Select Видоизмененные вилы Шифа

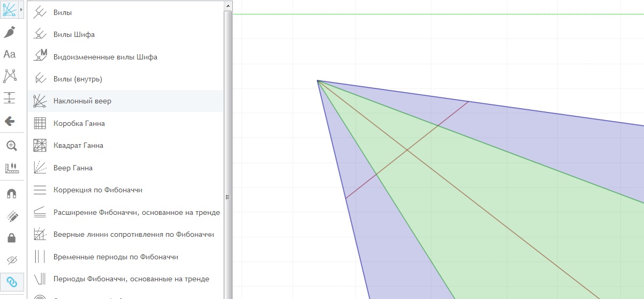(125, 57)
